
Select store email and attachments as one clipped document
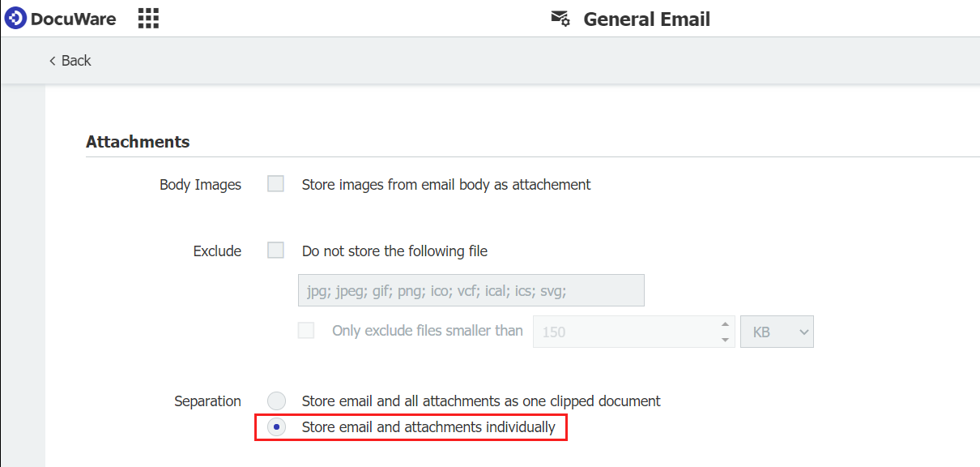coord(276,401)
